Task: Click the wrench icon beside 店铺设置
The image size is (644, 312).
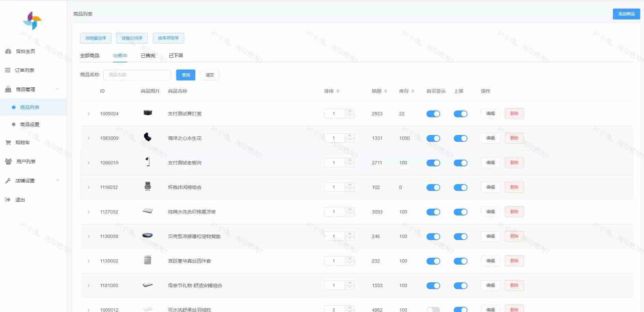Action: (8, 181)
